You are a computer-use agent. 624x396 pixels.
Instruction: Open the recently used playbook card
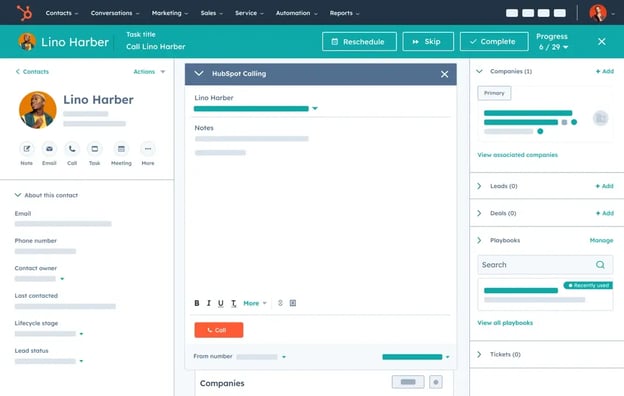coord(545,295)
